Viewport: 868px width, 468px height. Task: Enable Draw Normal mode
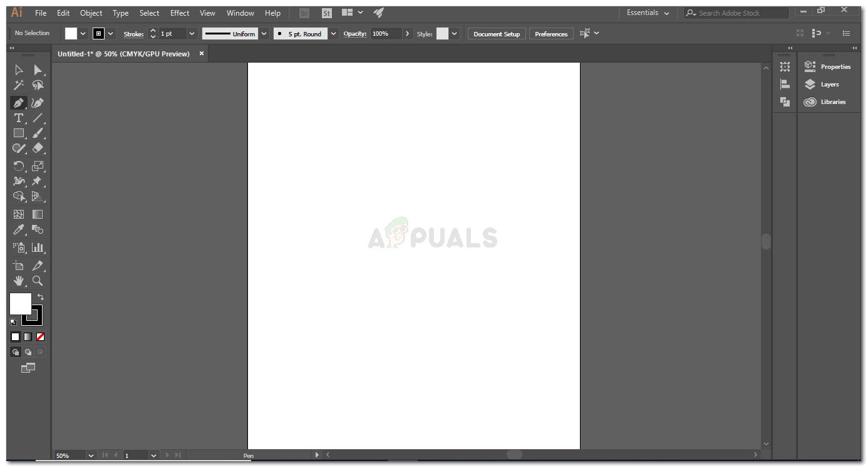[16, 352]
